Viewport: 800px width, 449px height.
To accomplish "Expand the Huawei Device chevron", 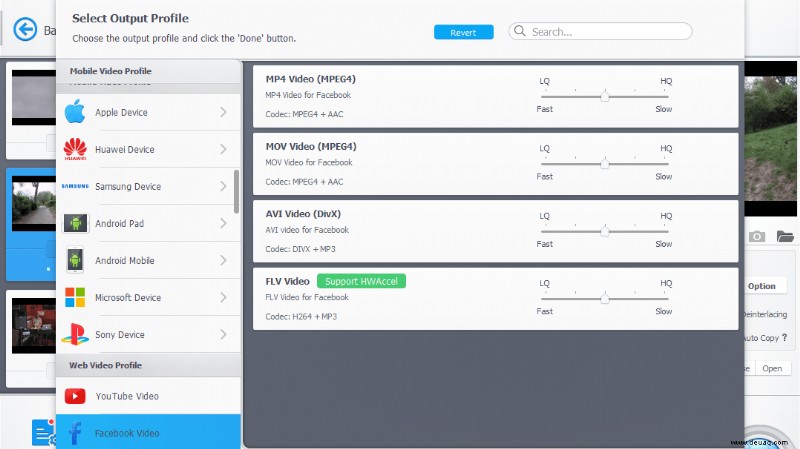I will (223, 149).
